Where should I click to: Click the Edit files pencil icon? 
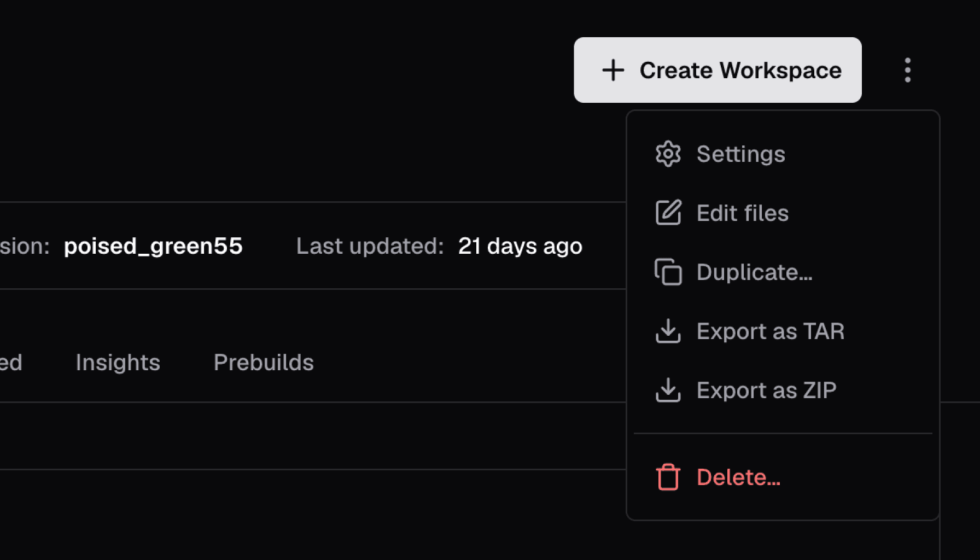(668, 213)
